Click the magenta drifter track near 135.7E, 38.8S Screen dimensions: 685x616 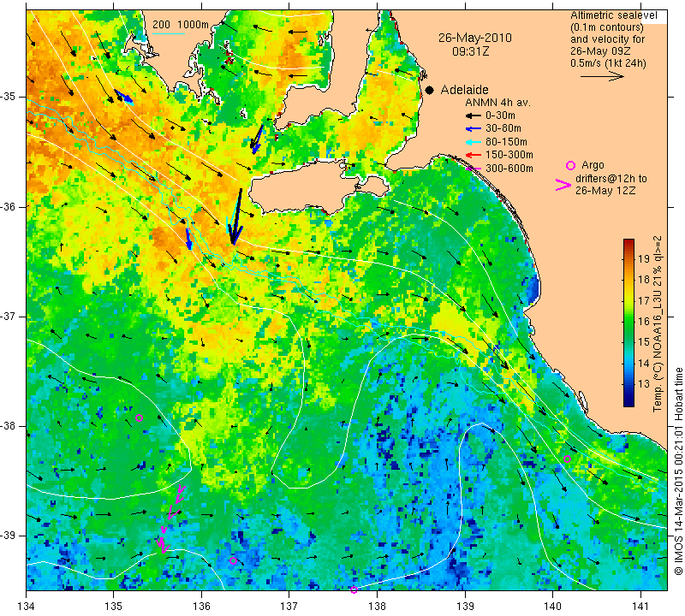click(170, 518)
